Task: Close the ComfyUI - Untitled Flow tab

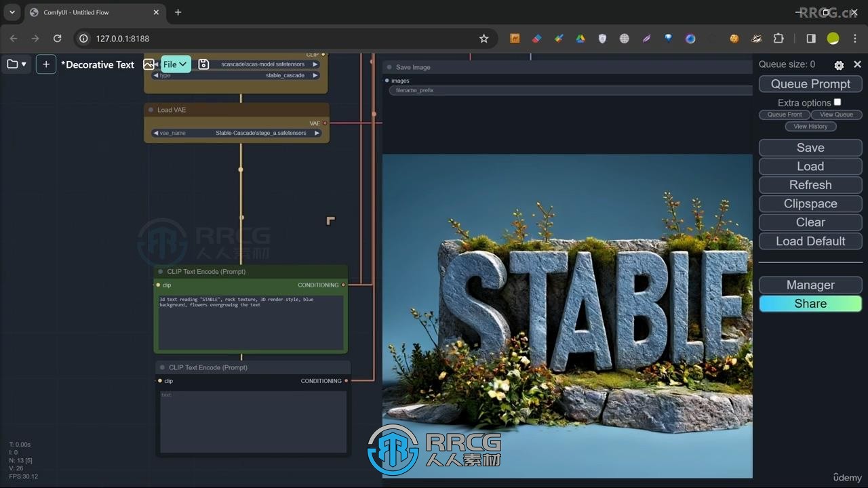Action: [156, 12]
